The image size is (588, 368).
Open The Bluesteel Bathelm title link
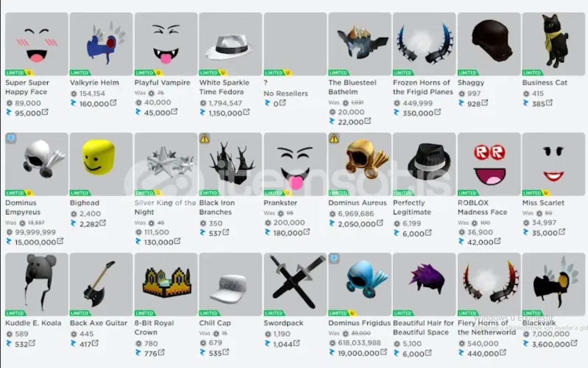[352, 87]
